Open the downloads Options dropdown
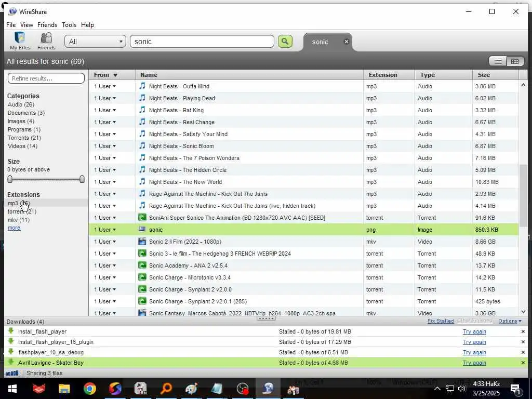 tap(510, 321)
